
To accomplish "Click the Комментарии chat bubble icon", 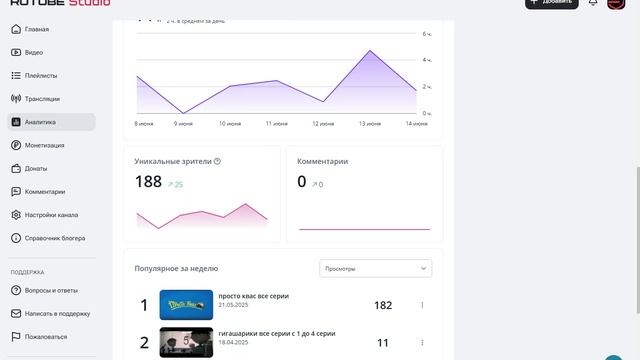I will [x=16, y=191].
